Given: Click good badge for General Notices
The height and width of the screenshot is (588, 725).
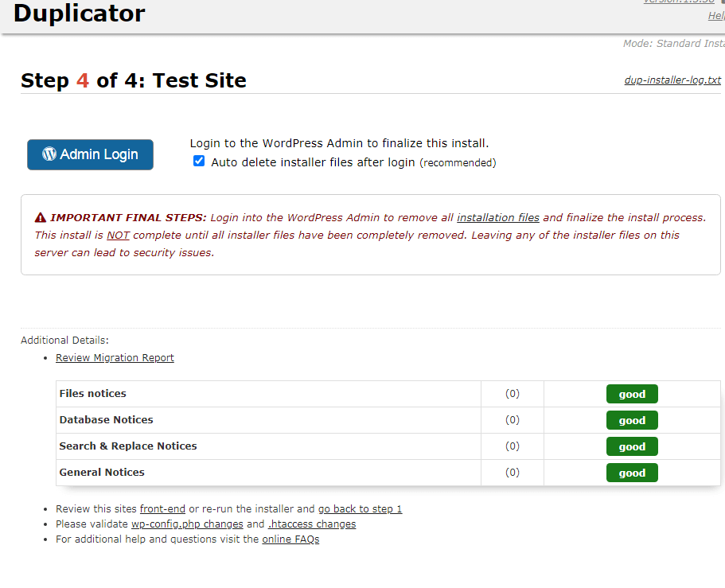Looking at the screenshot, I should [632, 473].
